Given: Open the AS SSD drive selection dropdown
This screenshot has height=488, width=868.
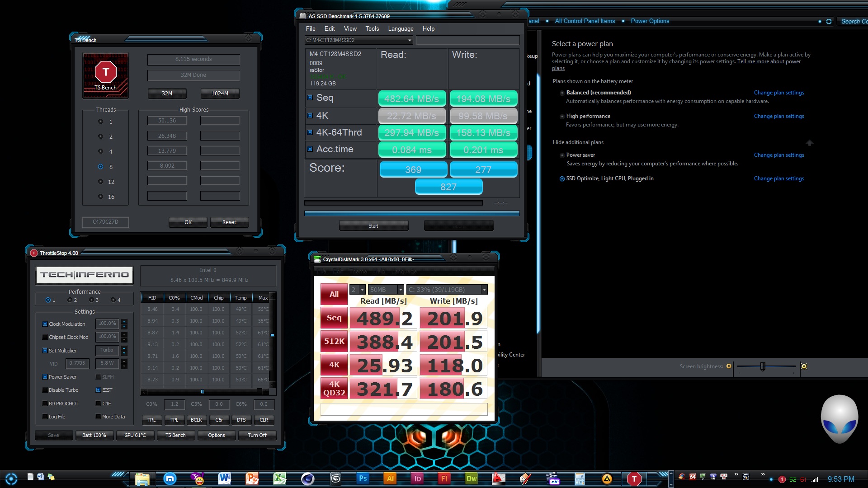Looking at the screenshot, I should point(410,40).
